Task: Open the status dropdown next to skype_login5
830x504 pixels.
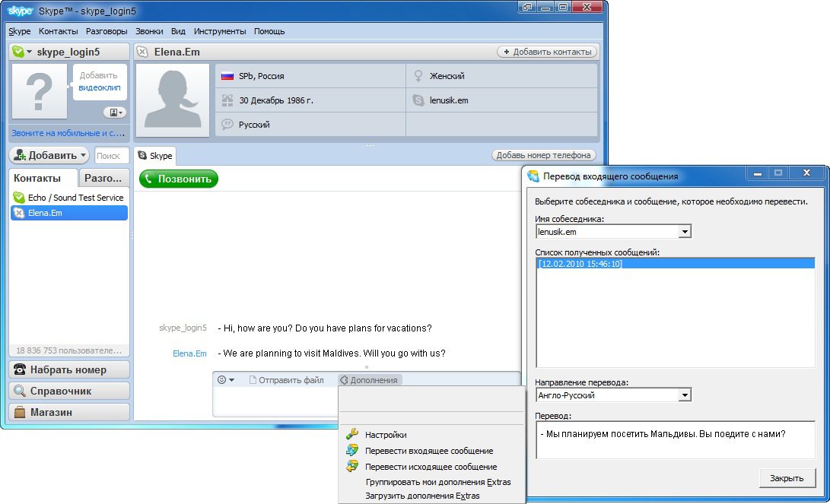Action: click(x=29, y=52)
